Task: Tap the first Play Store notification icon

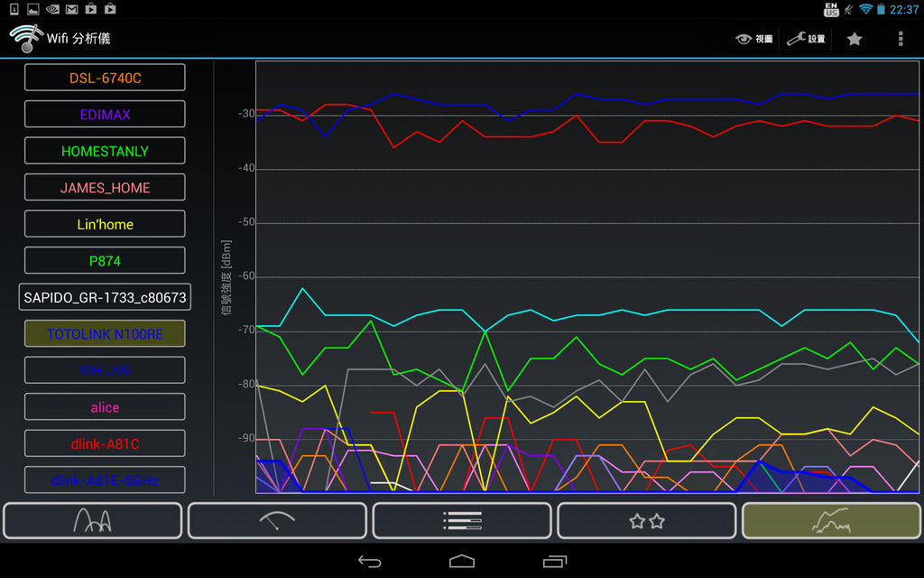Action: coord(91,9)
